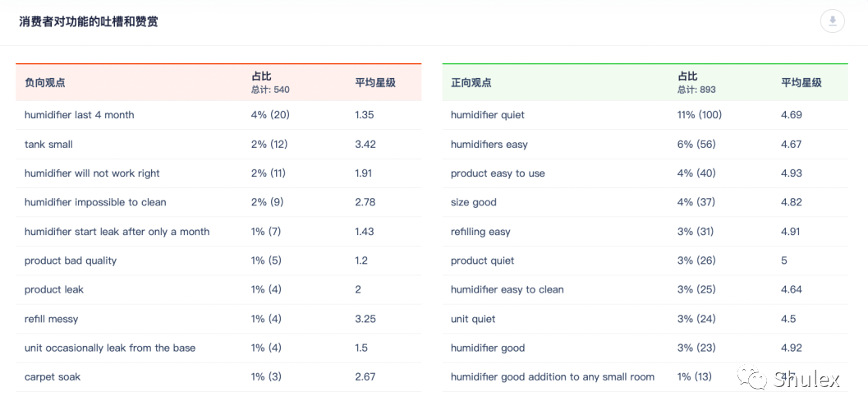Click the 4.93 rating value
The width and height of the screenshot is (868, 415).
click(x=792, y=173)
